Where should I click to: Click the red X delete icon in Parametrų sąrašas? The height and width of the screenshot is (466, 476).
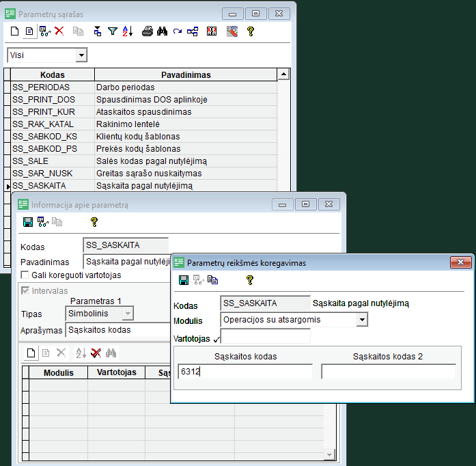[x=59, y=31]
